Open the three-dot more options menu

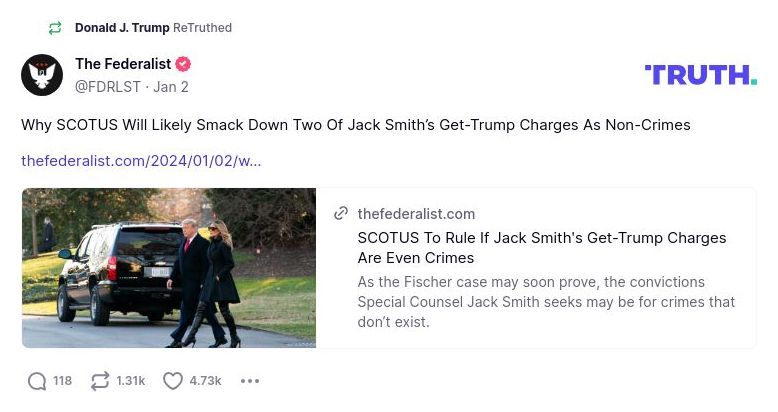(250, 381)
